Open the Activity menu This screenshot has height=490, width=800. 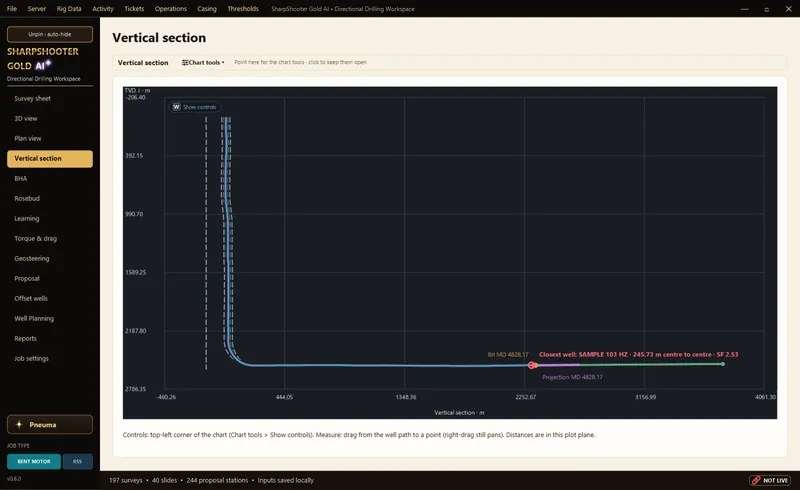click(103, 9)
